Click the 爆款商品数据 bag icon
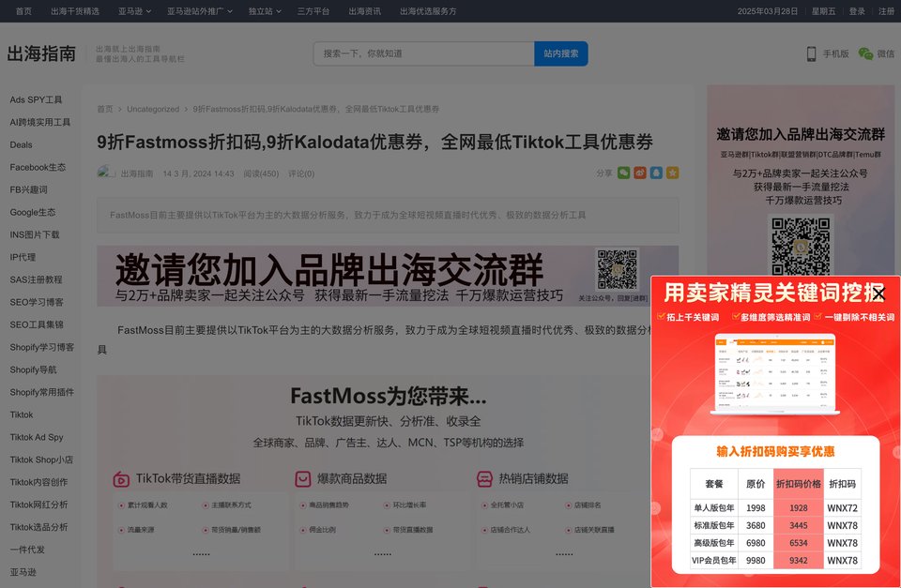 tap(303, 479)
